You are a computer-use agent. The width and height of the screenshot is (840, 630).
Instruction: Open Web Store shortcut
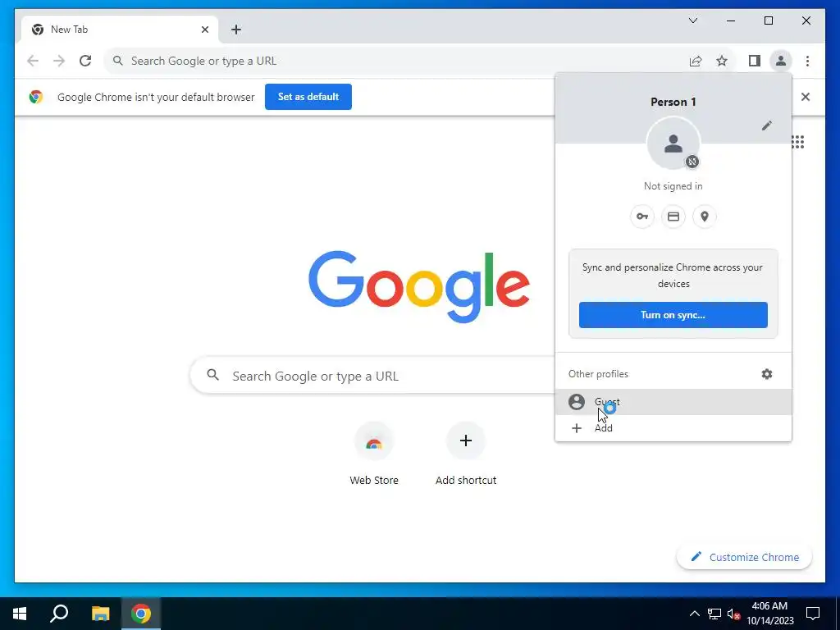(x=374, y=454)
